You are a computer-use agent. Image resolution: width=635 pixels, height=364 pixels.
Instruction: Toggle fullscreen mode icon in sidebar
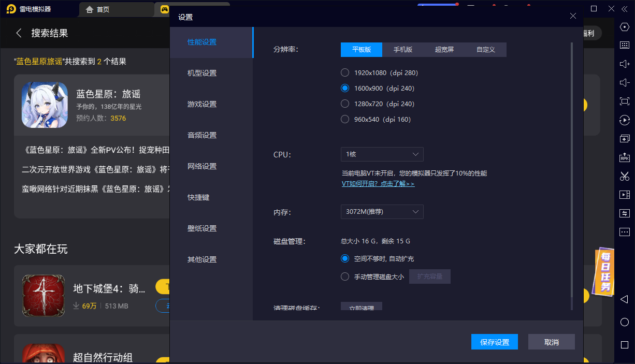click(624, 101)
